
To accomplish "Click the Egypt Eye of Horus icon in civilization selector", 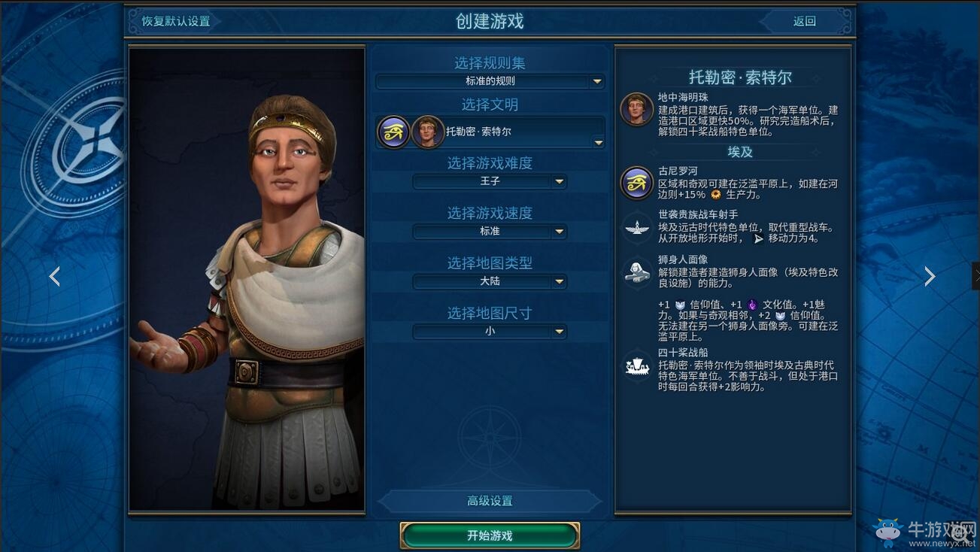I will [x=393, y=132].
